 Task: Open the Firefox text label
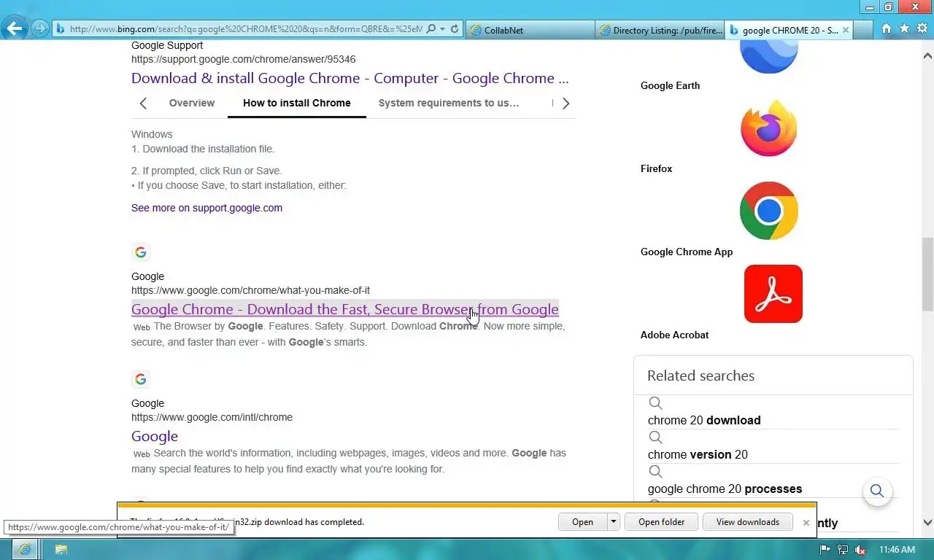tap(656, 168)
